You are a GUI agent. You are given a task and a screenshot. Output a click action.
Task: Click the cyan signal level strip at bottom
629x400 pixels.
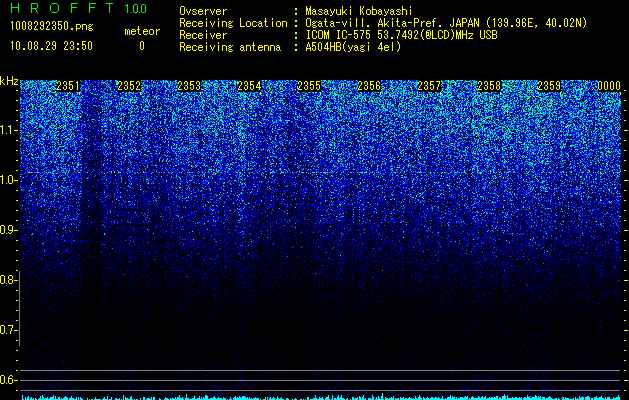(x=321, y=397)
